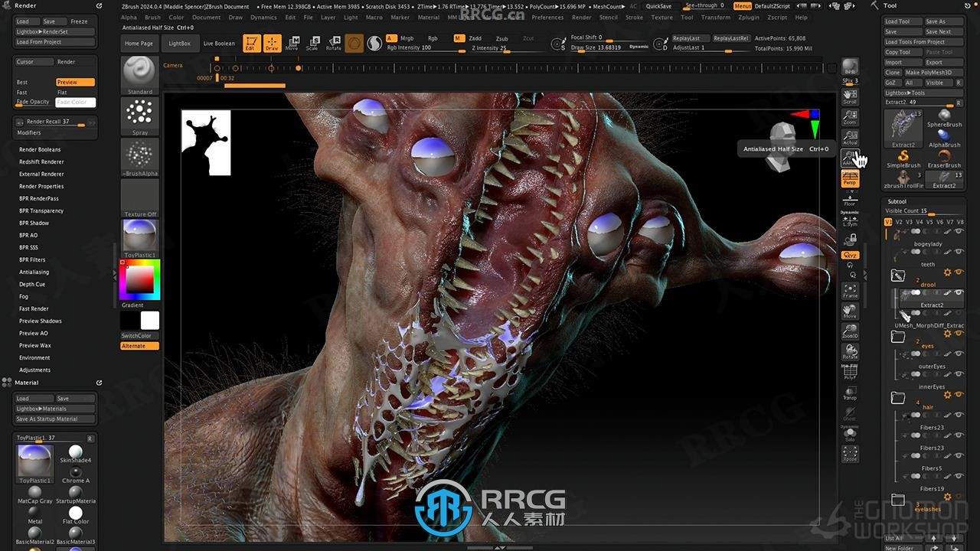Image resolution: width=980 pixels, height=551 pixels.
Task: Pick a color in the color picker square
Action: pyautogui.click(x=139, y=280)
